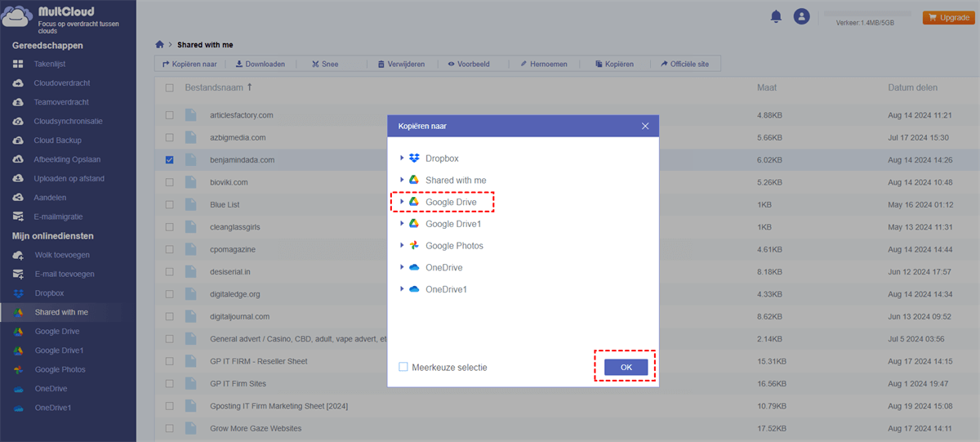
Task: Sort by Bestandsnaam arrow icon
Action: pyautogui.click(x=250, y=87)
